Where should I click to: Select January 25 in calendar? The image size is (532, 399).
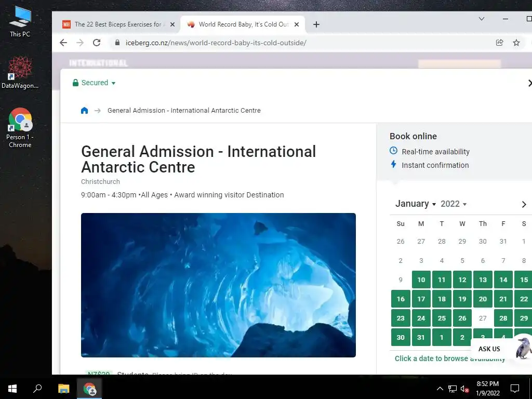point(442,318)
